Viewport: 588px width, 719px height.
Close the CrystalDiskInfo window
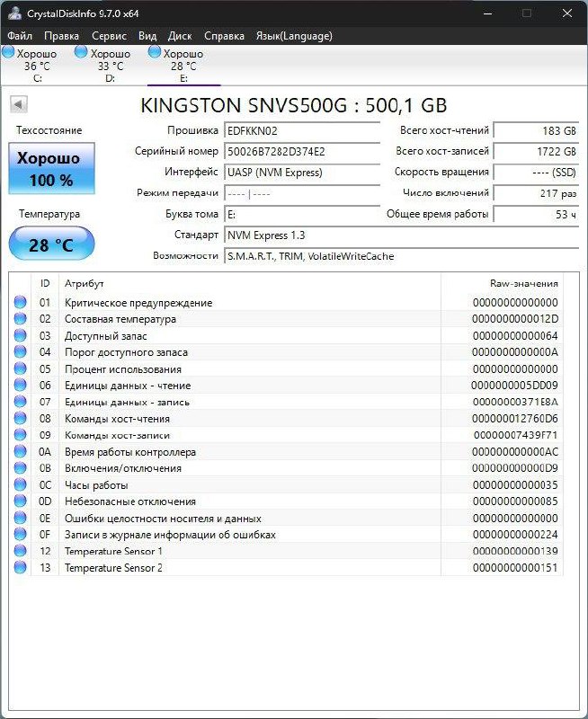coord(567,13)
